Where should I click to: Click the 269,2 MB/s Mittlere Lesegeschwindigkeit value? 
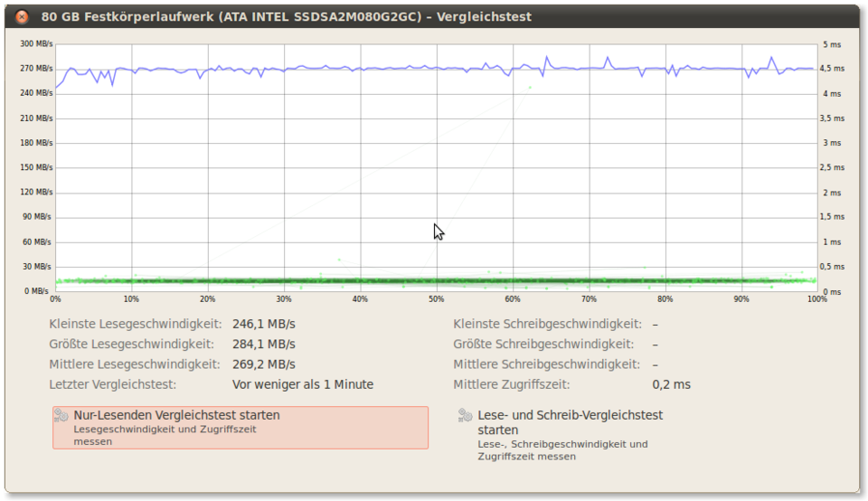pyautogui.click(x=263, y=364)
